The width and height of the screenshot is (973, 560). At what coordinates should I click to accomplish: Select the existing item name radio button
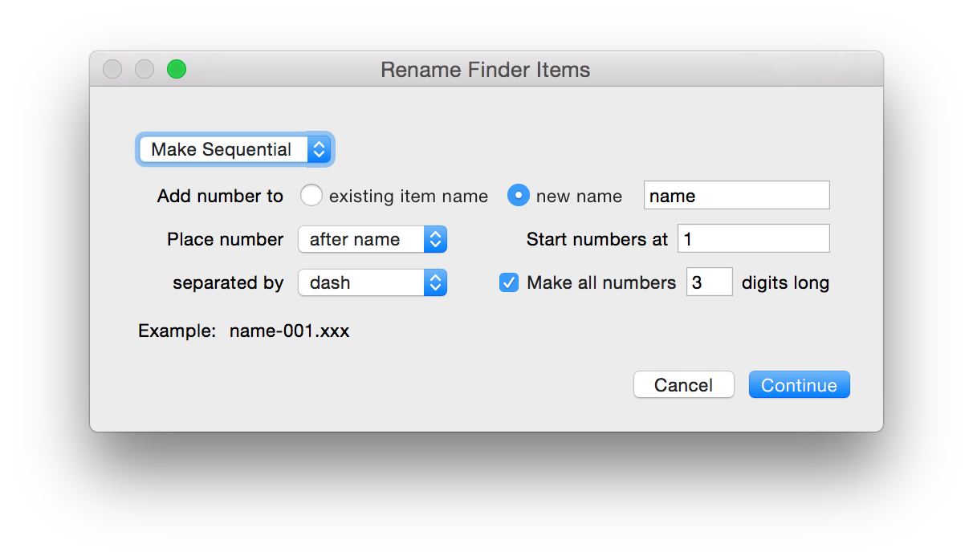coord(311,196)
